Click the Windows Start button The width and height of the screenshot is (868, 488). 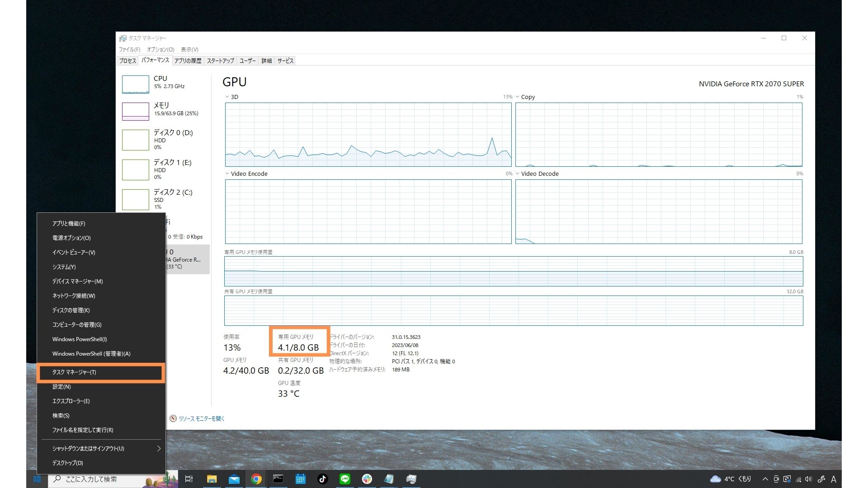pos(38,479)
